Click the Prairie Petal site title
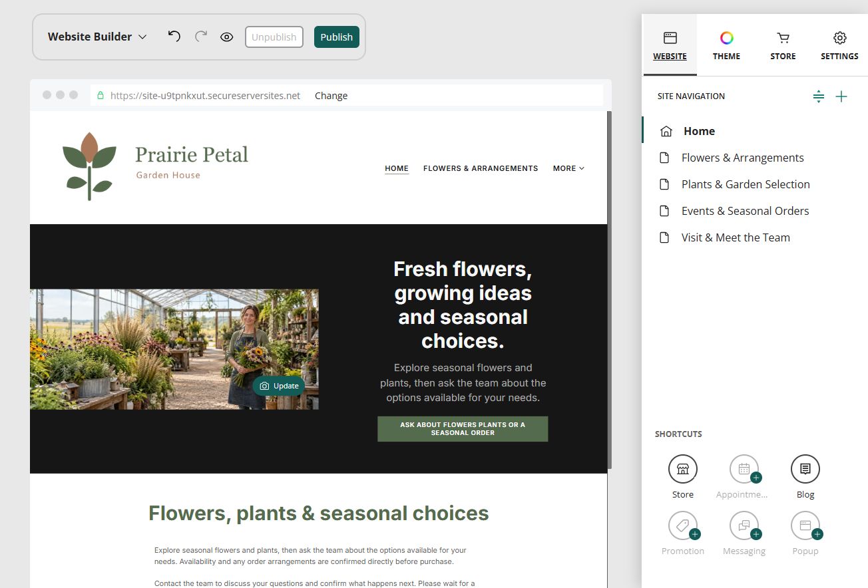This screenshot has height=588, width=868. 192,155
